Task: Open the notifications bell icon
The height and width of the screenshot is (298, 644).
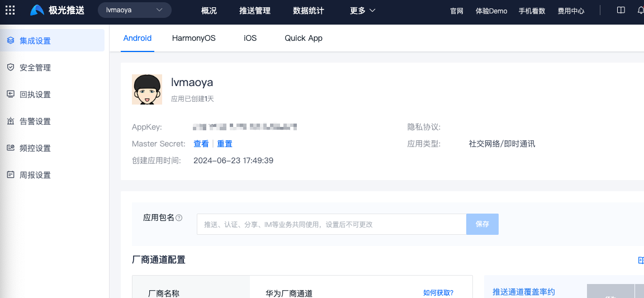Action: (x=640, y=11)
